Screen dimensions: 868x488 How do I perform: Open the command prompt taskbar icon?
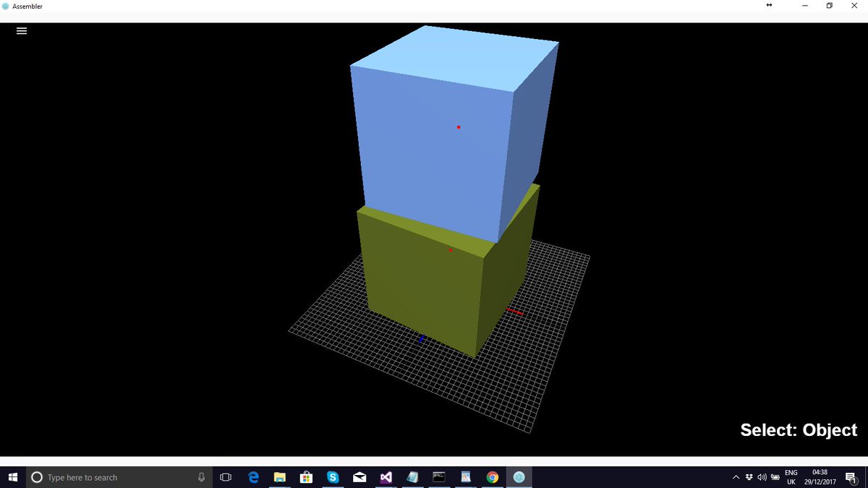point(439,477)
